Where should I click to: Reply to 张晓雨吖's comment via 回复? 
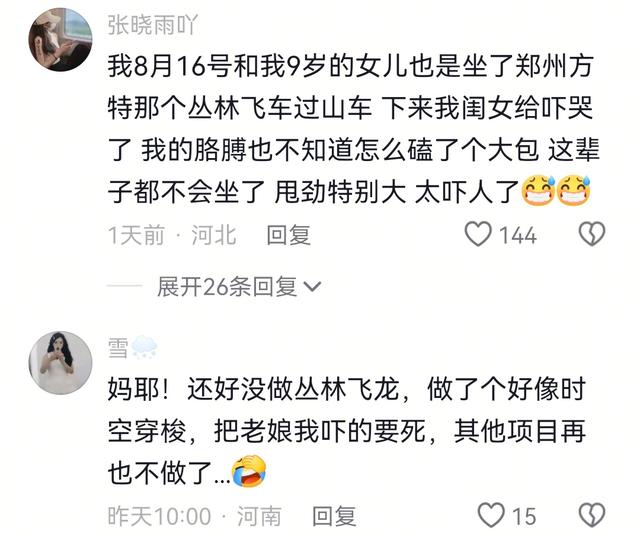[x=289, y=235]
